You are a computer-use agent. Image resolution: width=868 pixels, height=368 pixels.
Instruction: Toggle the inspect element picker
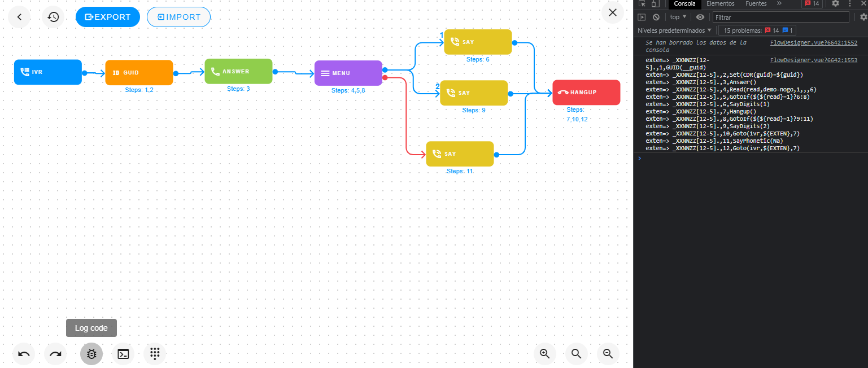point(642,3)
